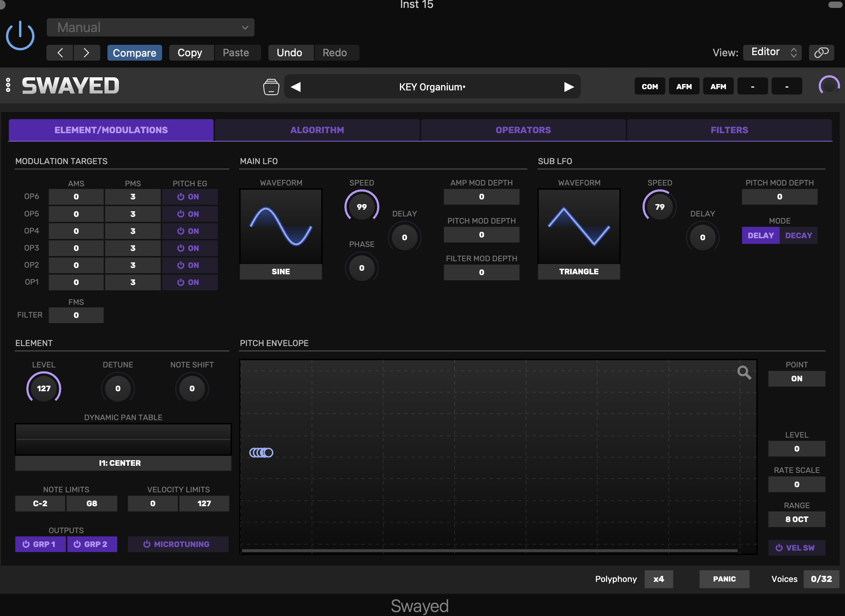This screenshot has height=616, width=845.
Task: Switch to the FILTERS tab
Action: [x=729, y=130]
